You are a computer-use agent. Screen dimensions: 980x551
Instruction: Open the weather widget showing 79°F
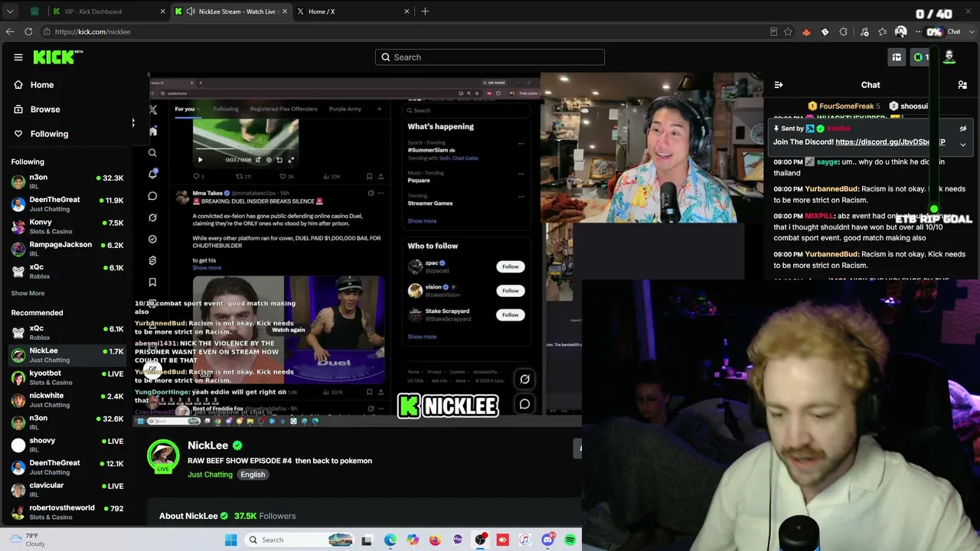26,540
